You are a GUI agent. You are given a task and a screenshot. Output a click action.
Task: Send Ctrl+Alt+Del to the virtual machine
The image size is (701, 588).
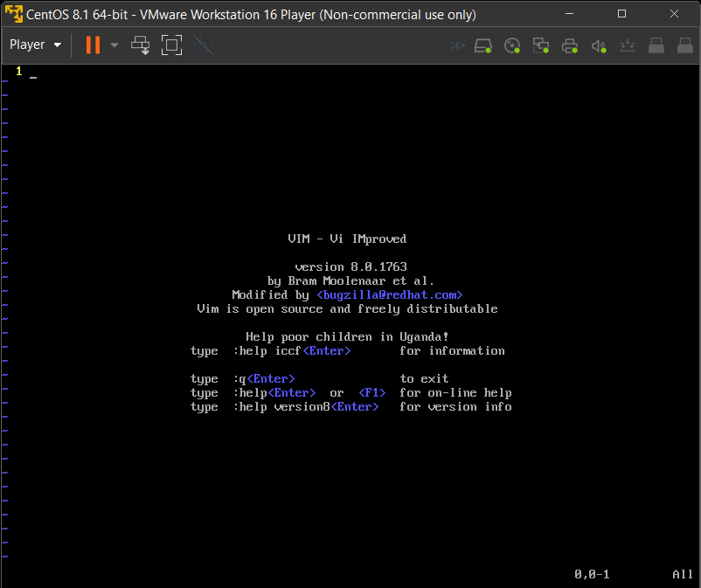(x=141, y=45)
